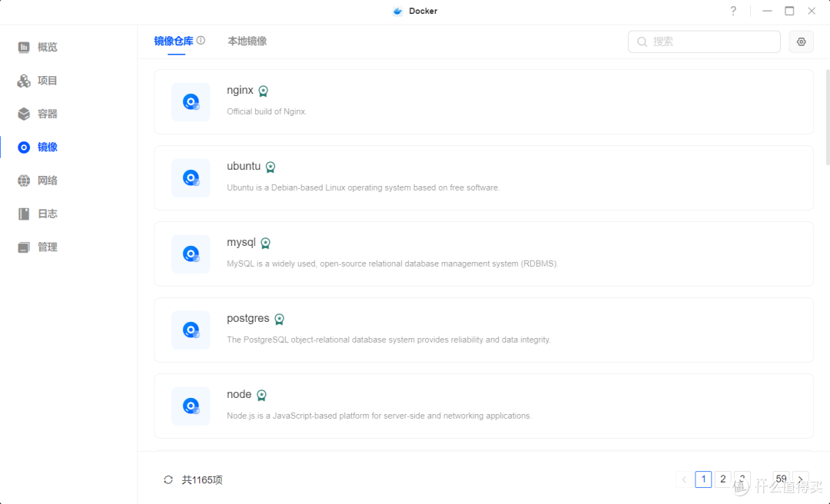Click the PostgreSQL object-relational description text

[389, 340]
